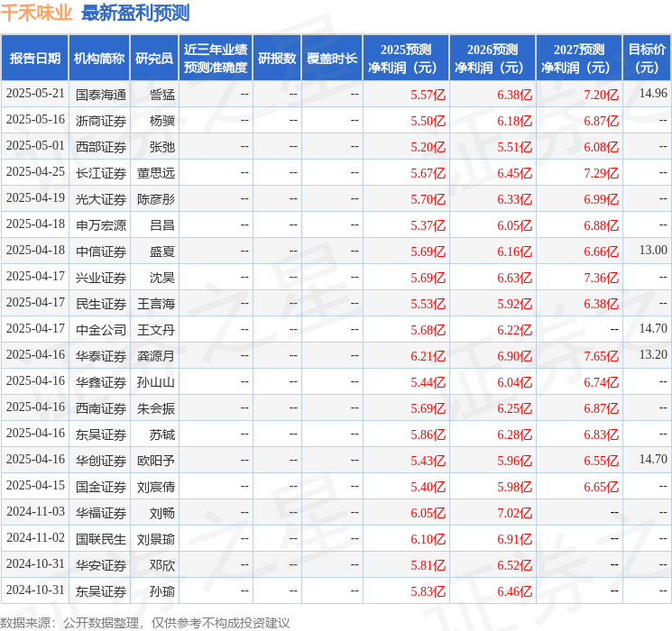Click institution 兴业证券
Image resolution: width=672 pixels, height=631 pixels.
[x=101, y=278]
